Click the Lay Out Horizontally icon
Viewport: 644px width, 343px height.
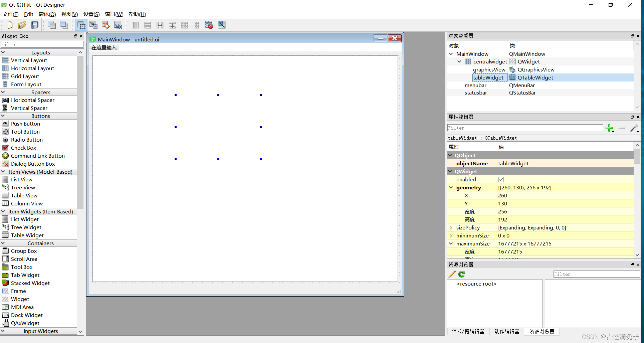click(135, 25)
